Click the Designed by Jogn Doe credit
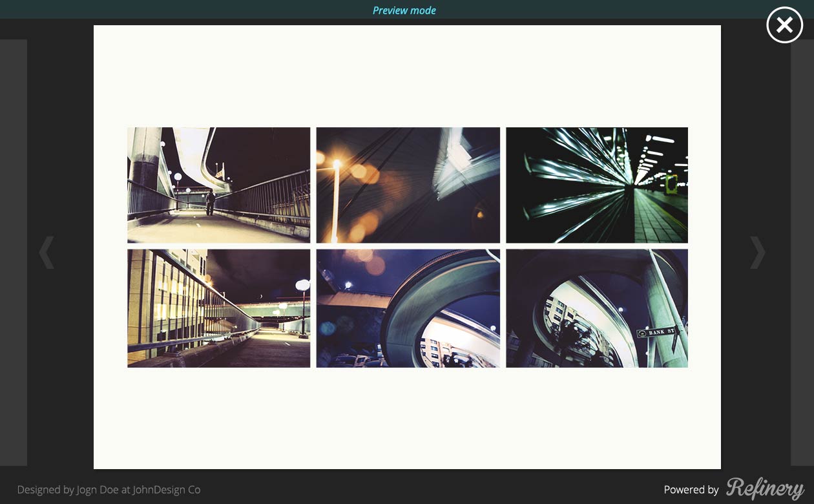This screenshot has height=504, width=814. 109,490
